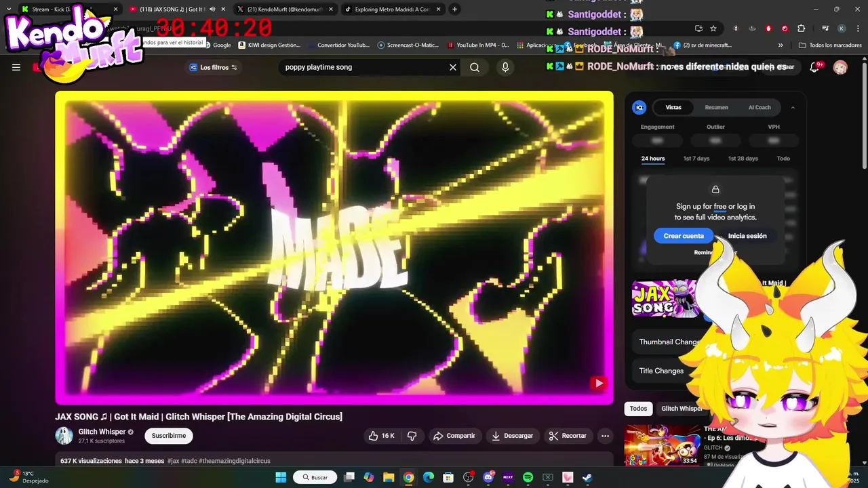Open the 'Los filtros' filter control
Screen dimensions: 868x488
213,67
